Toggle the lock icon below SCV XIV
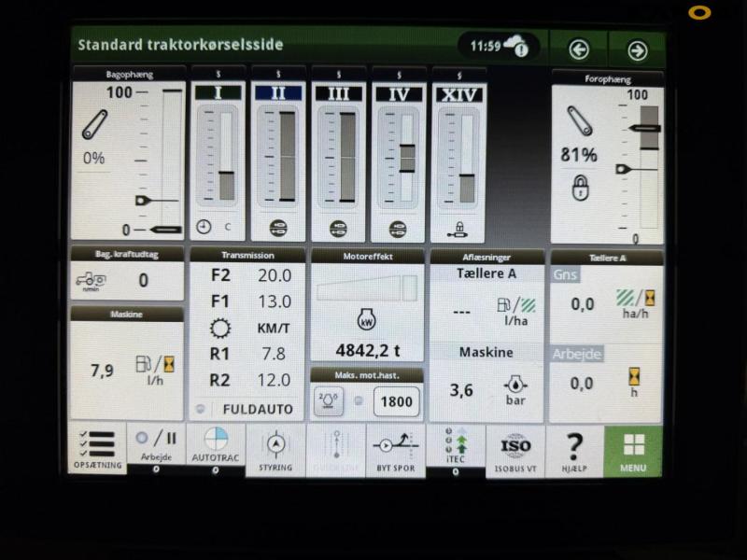Screen dimensions: 747x560 (x=459, y=227)
